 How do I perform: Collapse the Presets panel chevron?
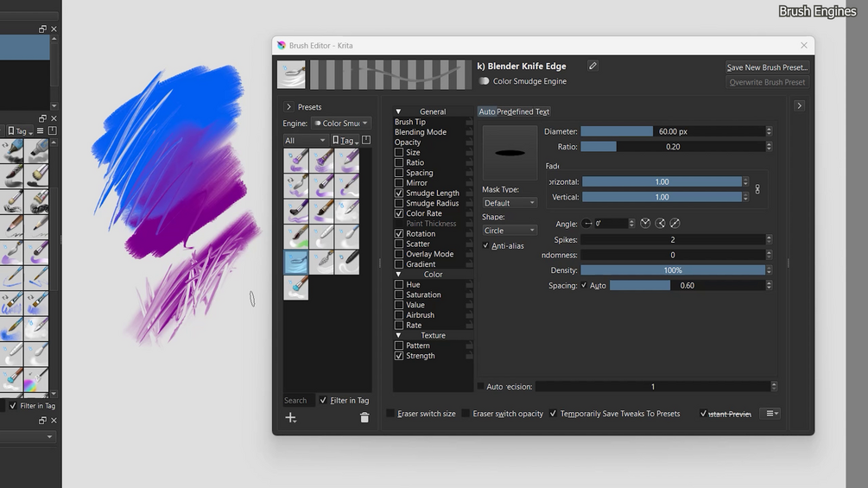[288, 107]
